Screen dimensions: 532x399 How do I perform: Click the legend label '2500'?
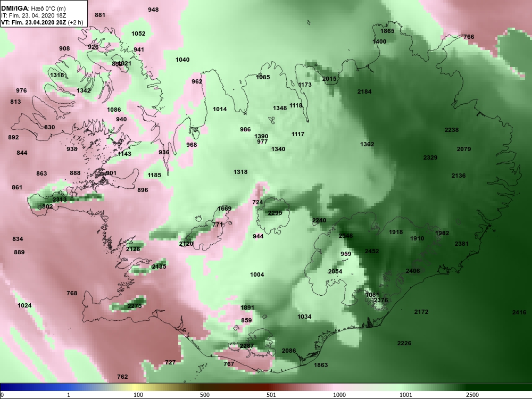tap(472, 395)
